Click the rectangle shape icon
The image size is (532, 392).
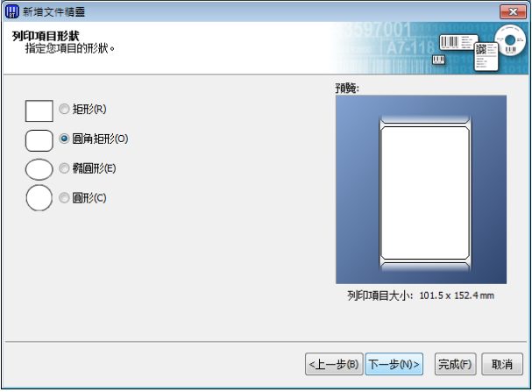tap(39, 110)
